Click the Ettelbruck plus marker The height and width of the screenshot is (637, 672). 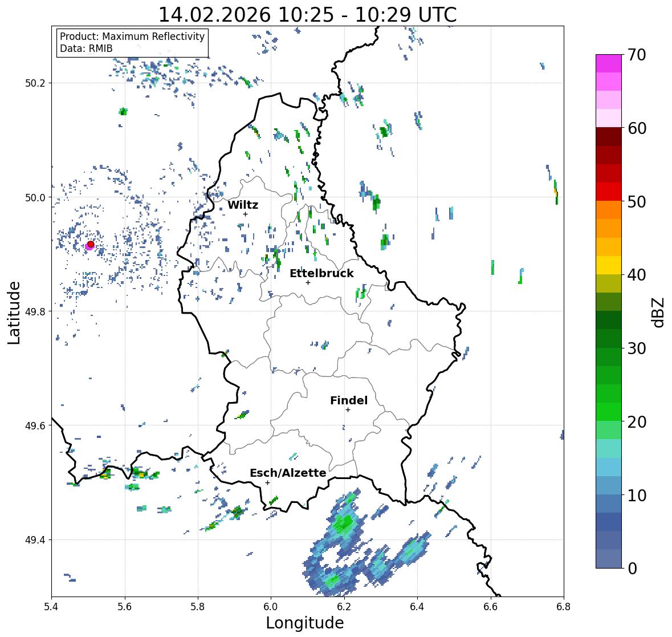tap(308, 282)
